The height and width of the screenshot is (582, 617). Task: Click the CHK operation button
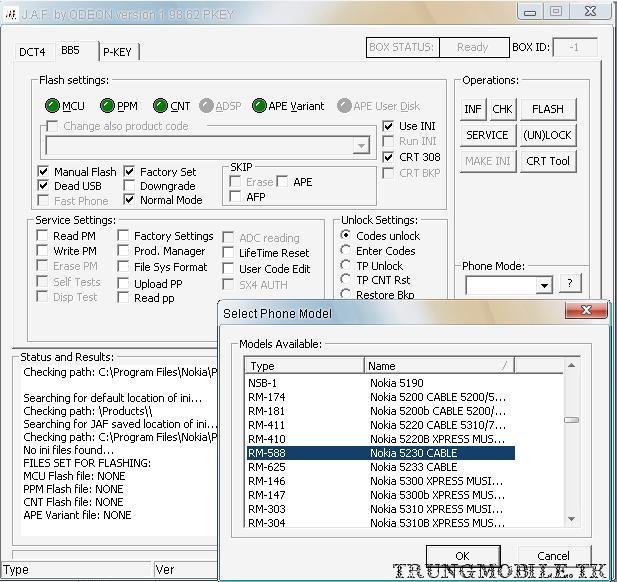(x=502, y=109)
